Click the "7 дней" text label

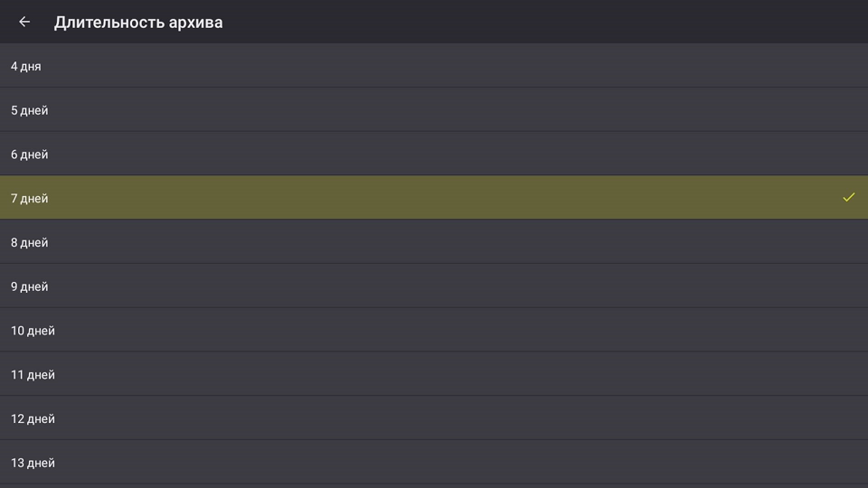tap(29, 198)
